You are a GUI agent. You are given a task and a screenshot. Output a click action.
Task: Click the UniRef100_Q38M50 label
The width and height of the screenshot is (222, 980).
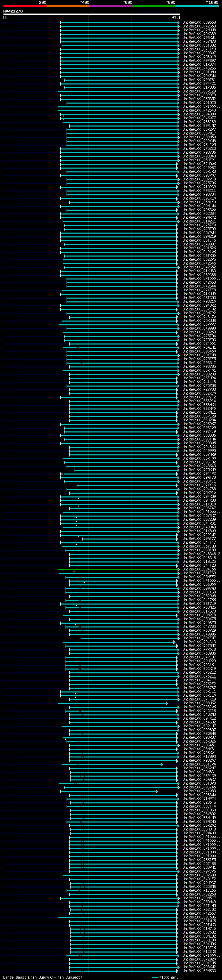click(x=199, y=137)
